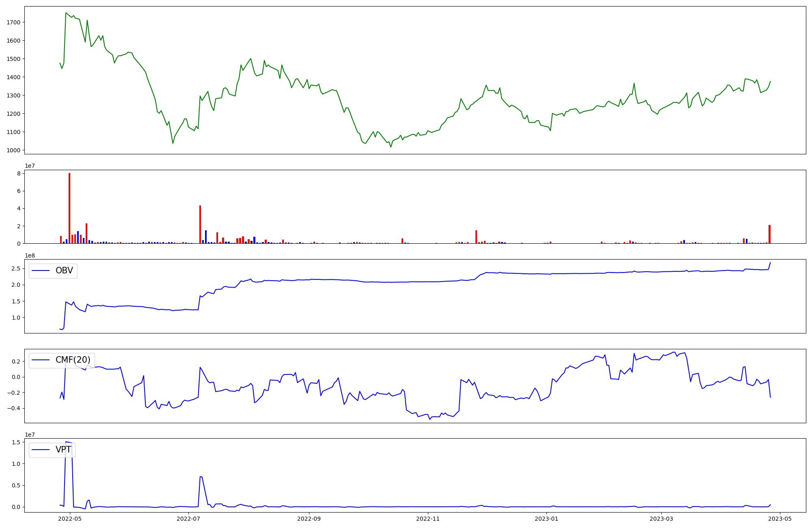This screenshot has width=812, height=528.
Task: Click the July 2022 red volume spike
Action: pos(200,224)
